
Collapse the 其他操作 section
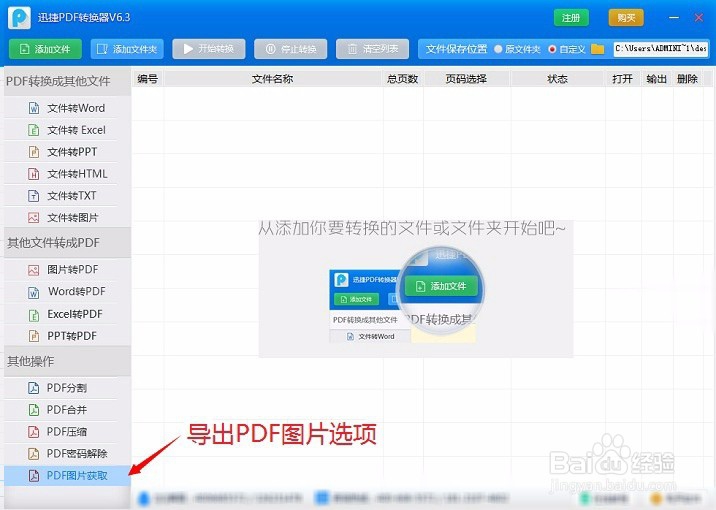click(68, 361)
